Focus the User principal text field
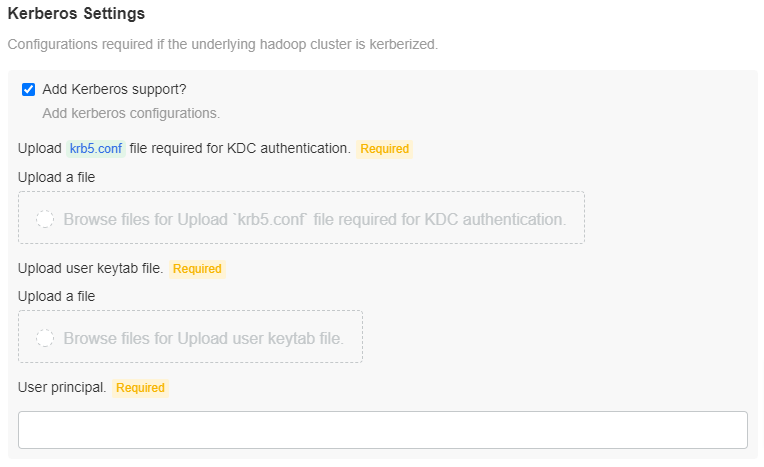The width and height of the screenshot is (764, 467). click(x=382, y=430)
